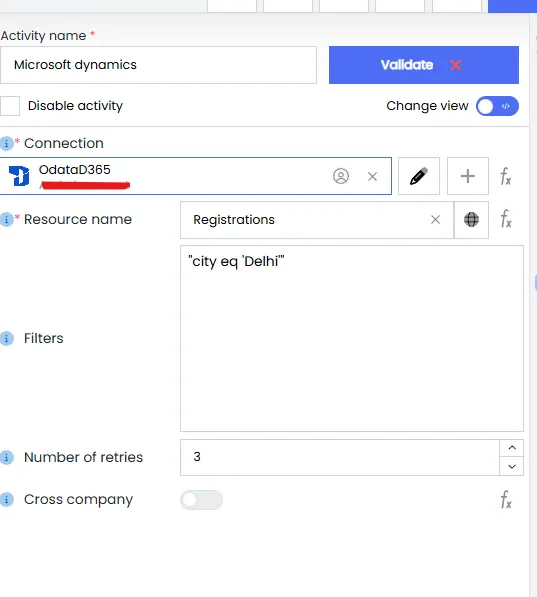Toggle the Change view switch
537x597 pixels.
pos(497,106)
